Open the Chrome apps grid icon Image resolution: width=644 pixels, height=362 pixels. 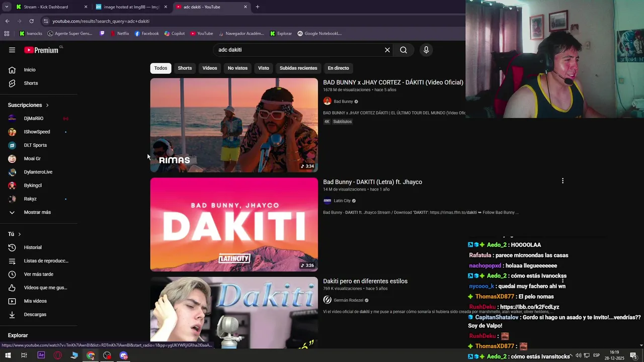(x=7, y=34)
